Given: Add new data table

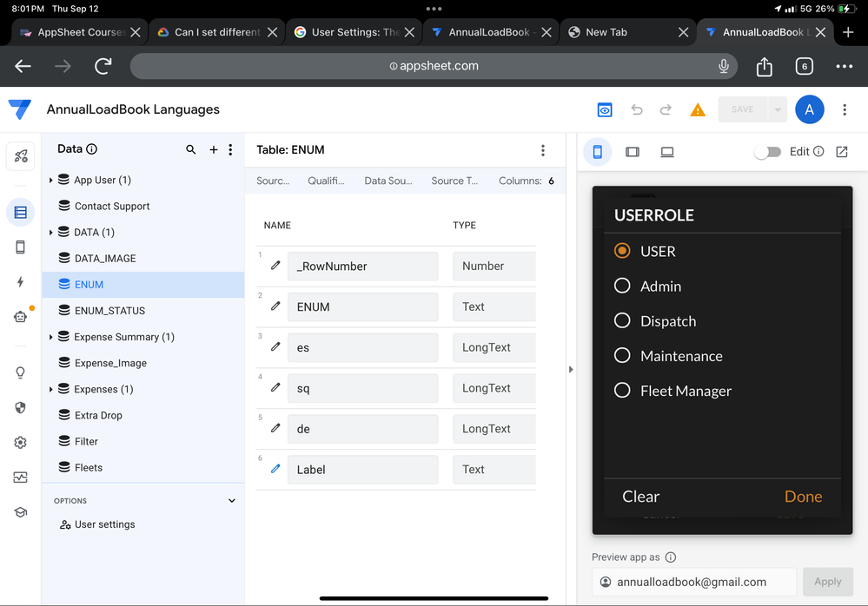Looking at the screenshot, I should 213,149.
